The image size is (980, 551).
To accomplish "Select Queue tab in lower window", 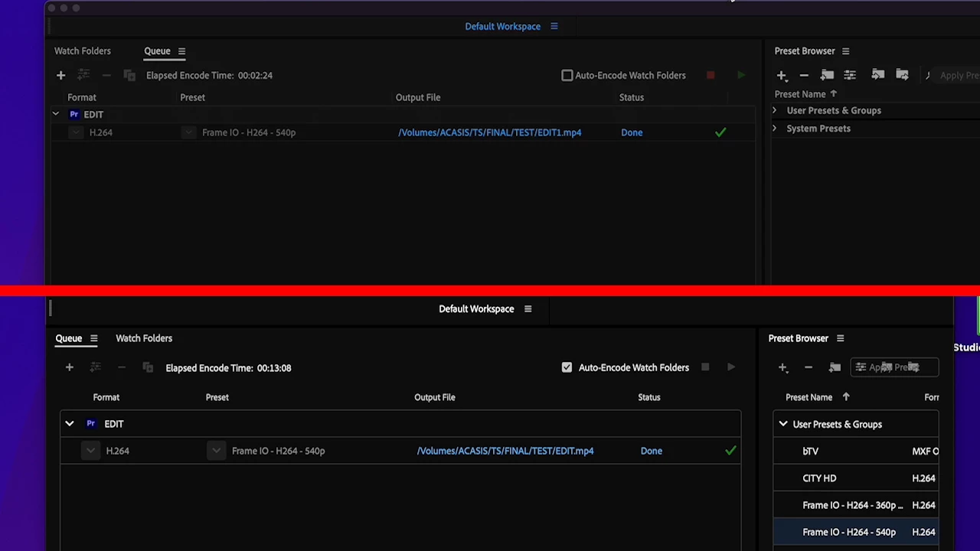I will (x=69, y=338).
